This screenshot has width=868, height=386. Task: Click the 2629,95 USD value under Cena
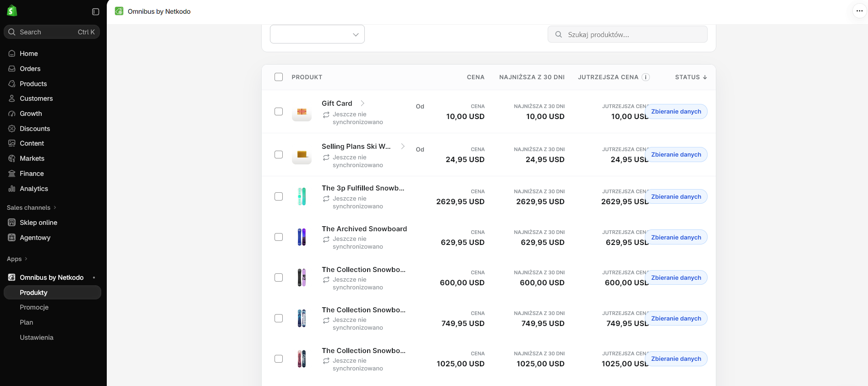tap(460, 202)
